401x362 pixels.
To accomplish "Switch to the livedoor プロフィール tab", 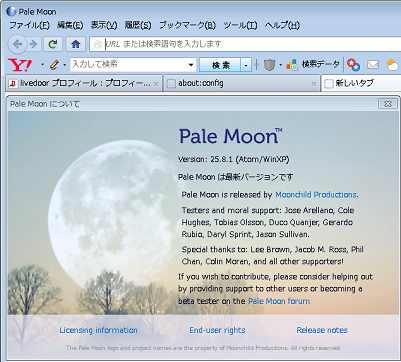I will click(x=84, y=83).
